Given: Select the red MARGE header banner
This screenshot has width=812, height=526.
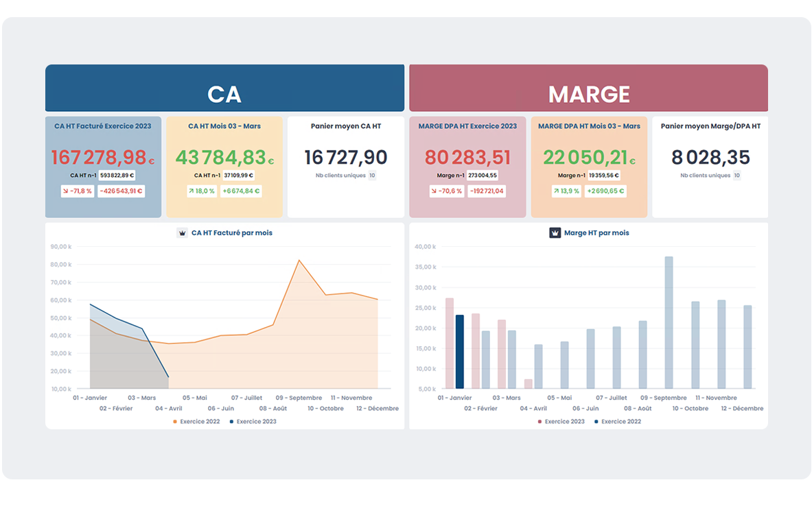Looking at the screenshot, I should tap(588, 88).
